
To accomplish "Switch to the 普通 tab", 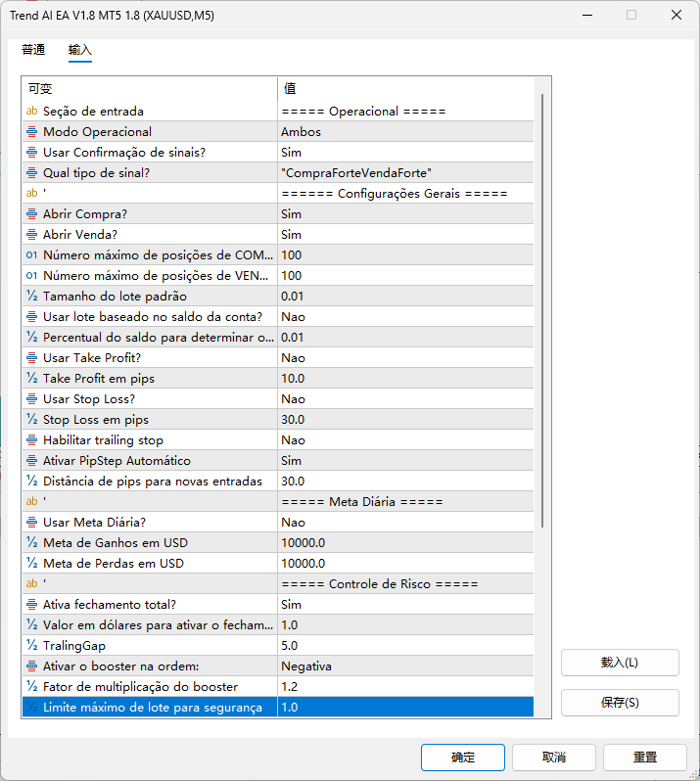I will (x=33, y=50).
